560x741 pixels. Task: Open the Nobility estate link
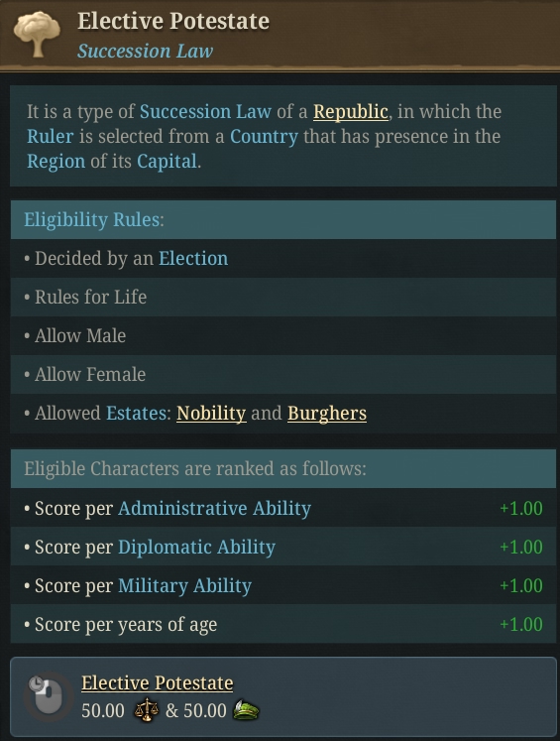pyautogui.click(x=211, y=414)
